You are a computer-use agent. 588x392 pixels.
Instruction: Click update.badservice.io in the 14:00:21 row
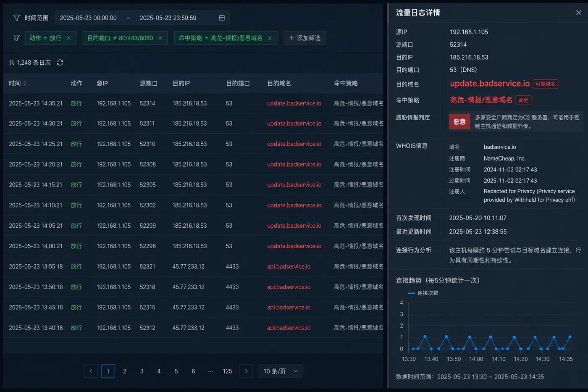[294, 246]
